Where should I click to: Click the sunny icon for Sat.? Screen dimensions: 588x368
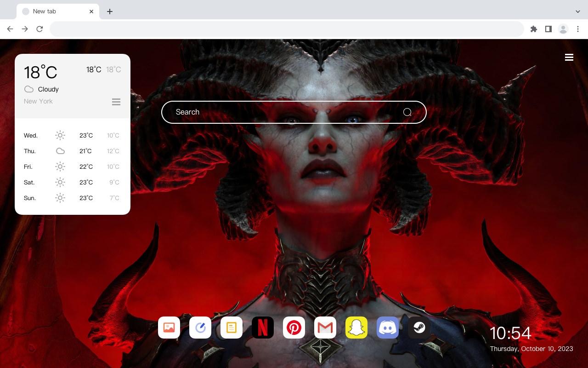pyautogui.click(x=60, y=182)
